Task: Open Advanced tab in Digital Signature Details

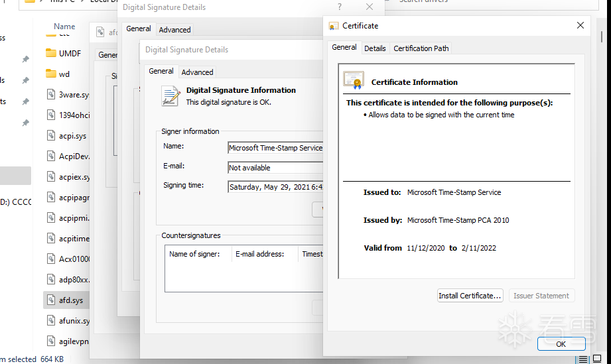Action: [x=197, y=72]
